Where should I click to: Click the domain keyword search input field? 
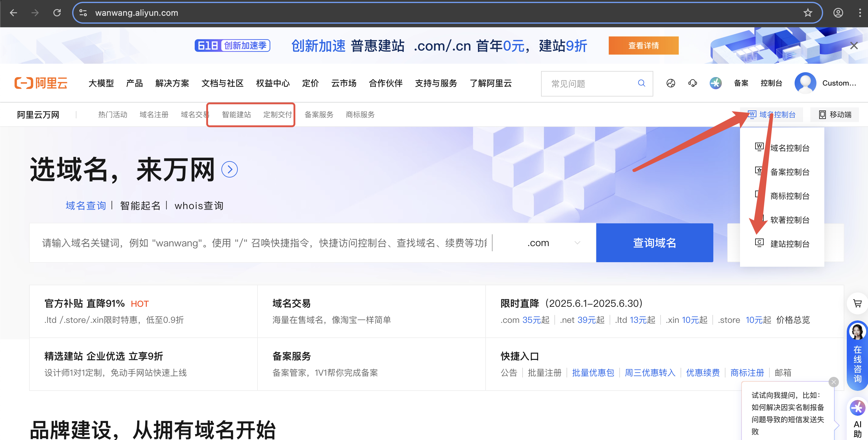(x=263, y=243)
